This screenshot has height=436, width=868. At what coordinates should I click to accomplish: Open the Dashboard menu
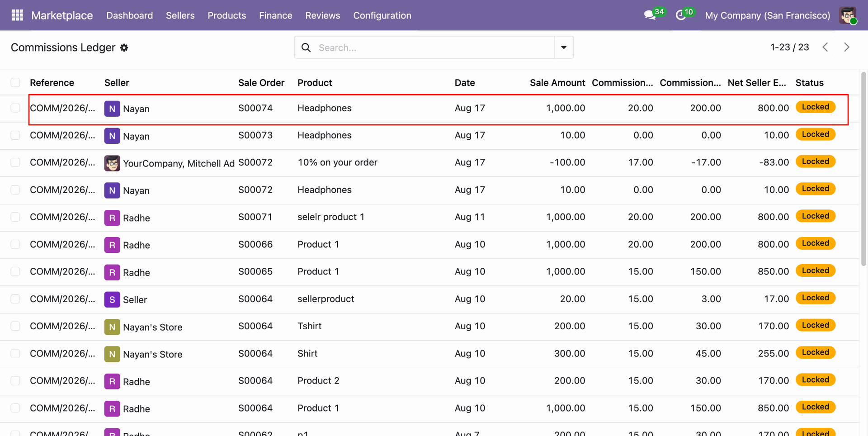click(x=129, y=15)
